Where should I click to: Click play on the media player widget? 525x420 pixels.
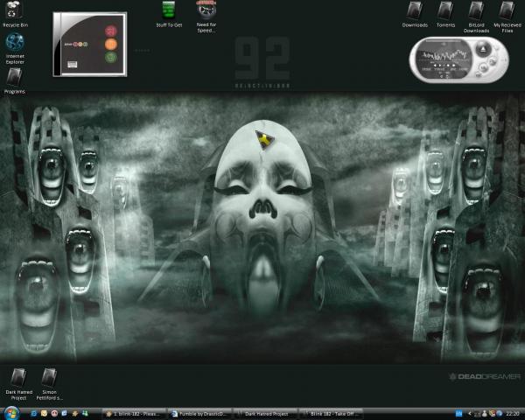440,66
